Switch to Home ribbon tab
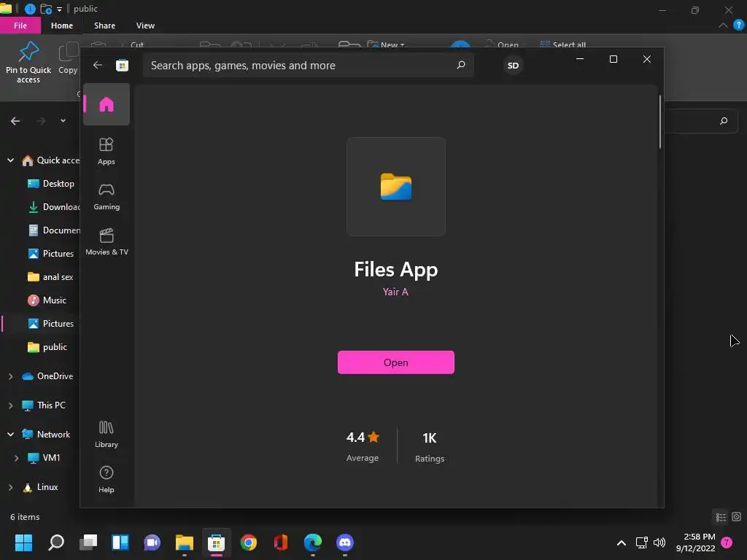This screenshot has width=747, height=560. point(62,26)
